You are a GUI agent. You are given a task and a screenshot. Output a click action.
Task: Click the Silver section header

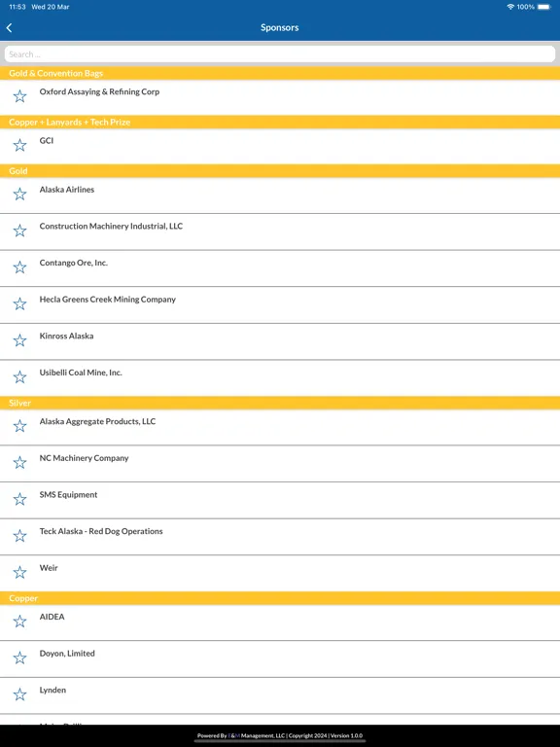(280, 403)
